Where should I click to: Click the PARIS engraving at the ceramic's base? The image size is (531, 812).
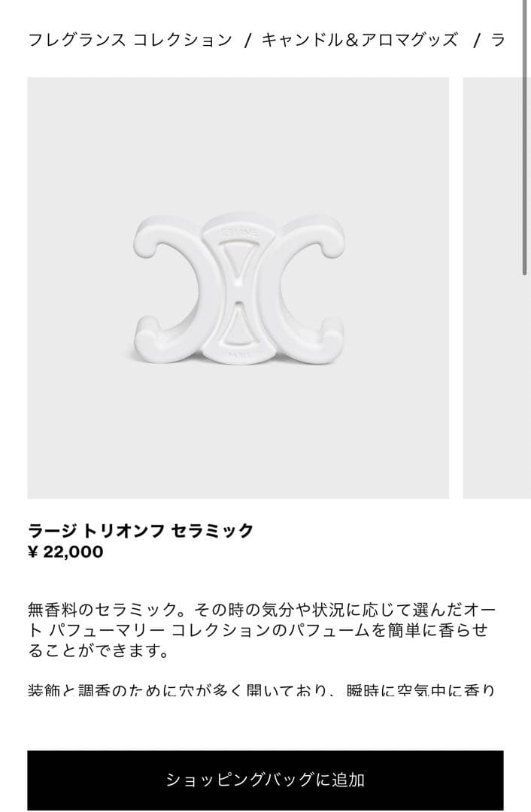(239, 355)
